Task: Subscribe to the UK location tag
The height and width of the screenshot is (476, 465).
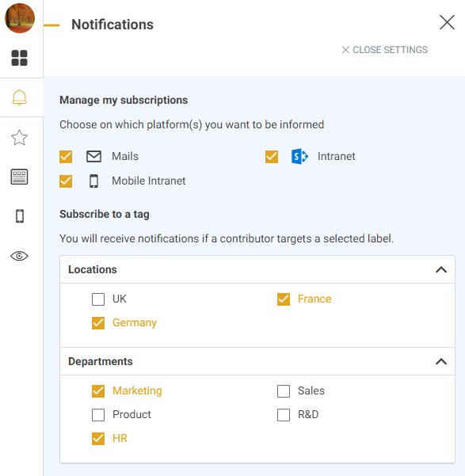Action: click(98, 299)
